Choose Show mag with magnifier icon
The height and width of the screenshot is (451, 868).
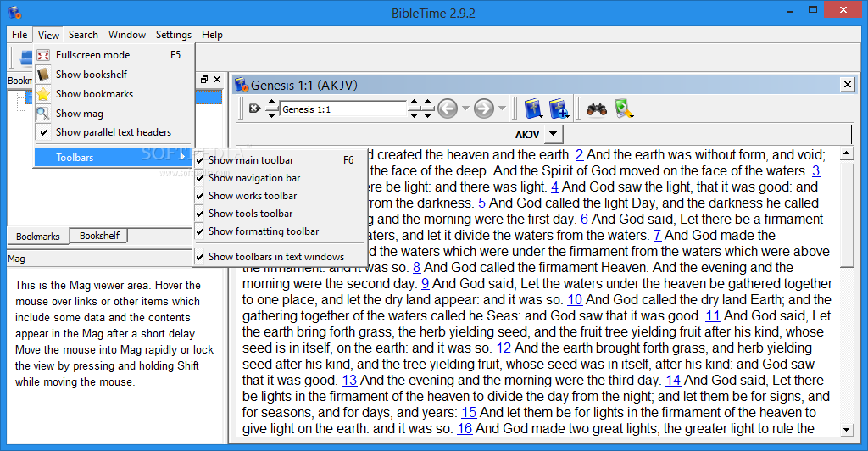[114, 113]
